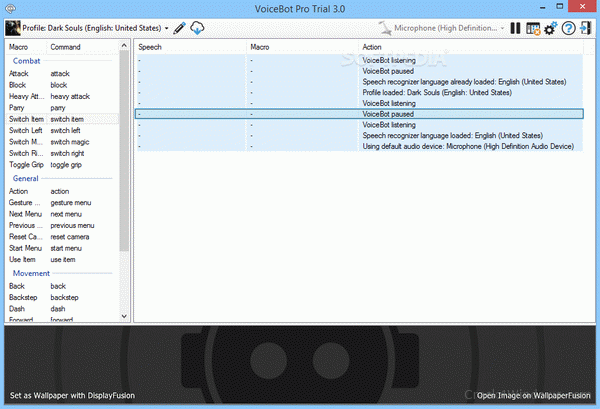The height and width of the screenshot is (409, 600).
Task: Click the Dark Souls profile thumbnail icon
Action: coord(13,28)
